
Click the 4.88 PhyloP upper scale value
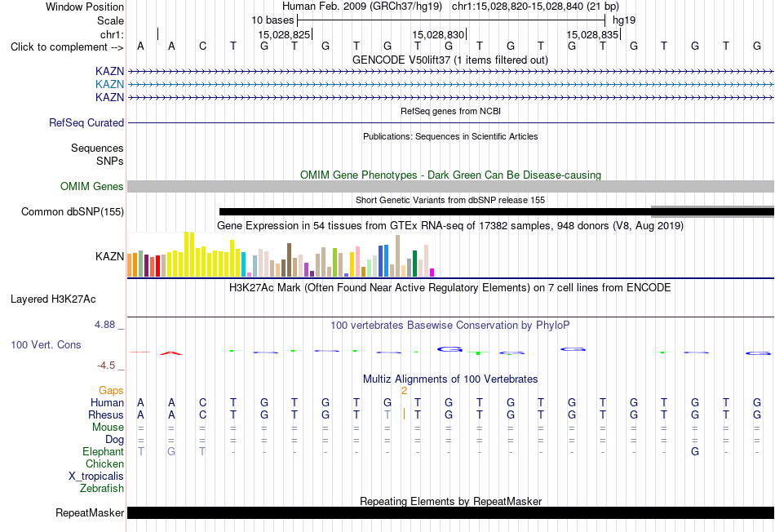click(x=104, y=325)
